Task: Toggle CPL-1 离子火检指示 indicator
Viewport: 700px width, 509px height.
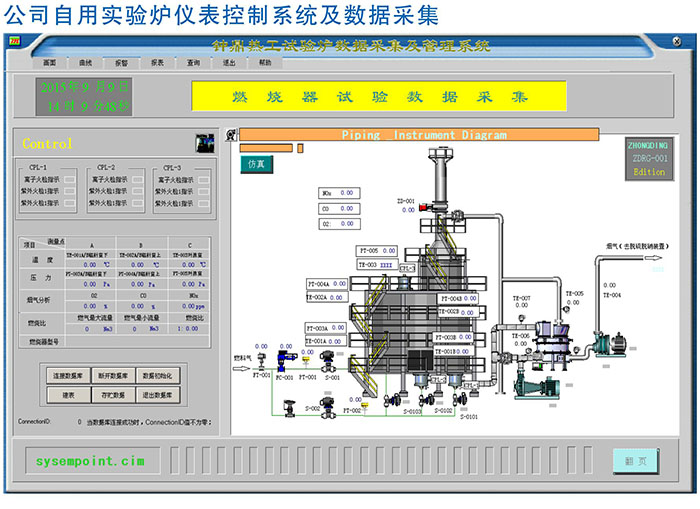Action: (69, 179)
